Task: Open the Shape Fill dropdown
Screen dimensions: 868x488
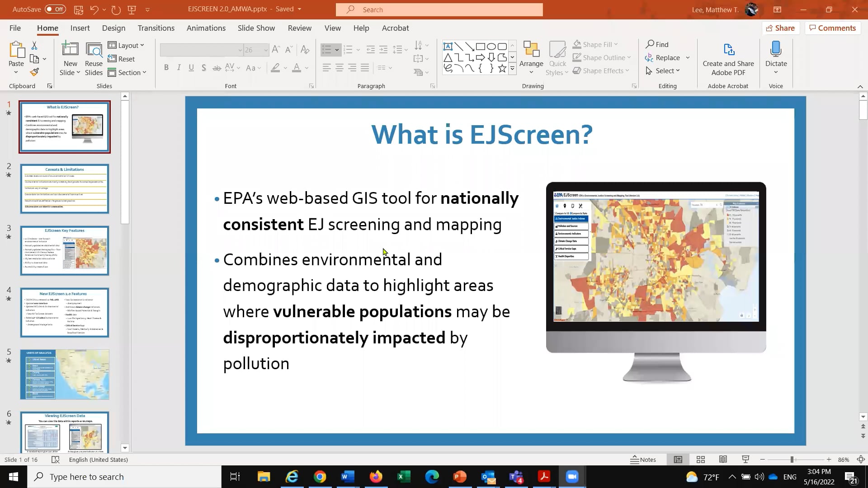Action: tap(595, 44)
